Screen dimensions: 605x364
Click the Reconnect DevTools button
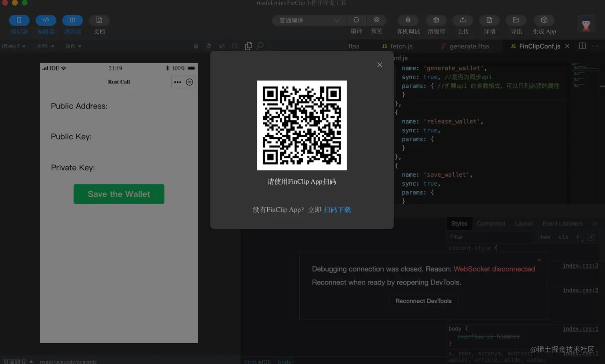tap(423, 301)
